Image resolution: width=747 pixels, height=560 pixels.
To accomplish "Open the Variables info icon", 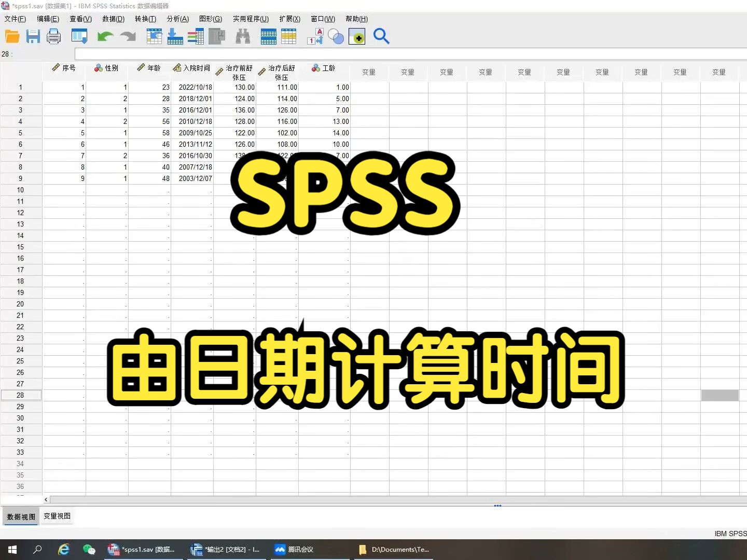I will [x=196, y=36].
